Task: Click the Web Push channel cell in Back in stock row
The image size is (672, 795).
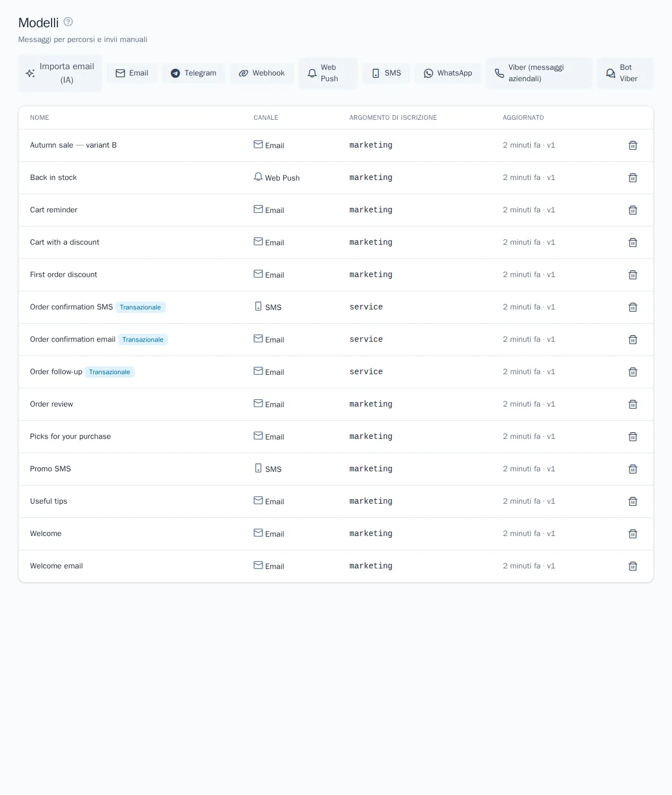Action: click(276, 178)
